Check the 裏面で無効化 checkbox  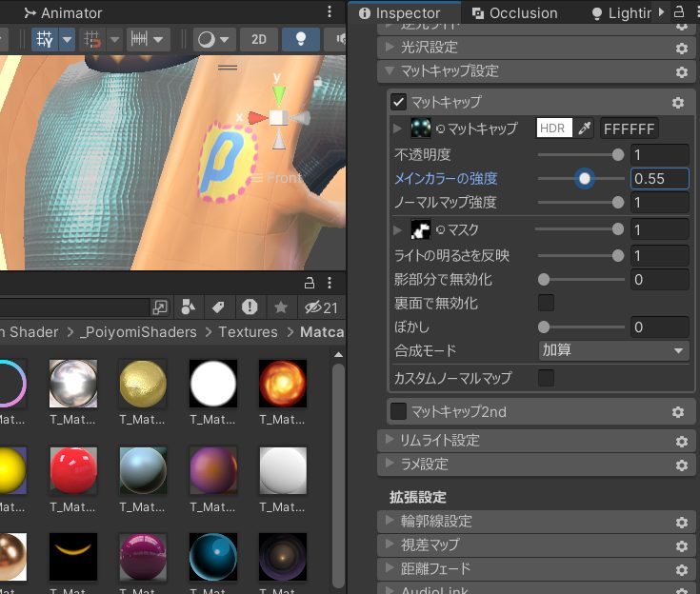click(x=546, y=304)
